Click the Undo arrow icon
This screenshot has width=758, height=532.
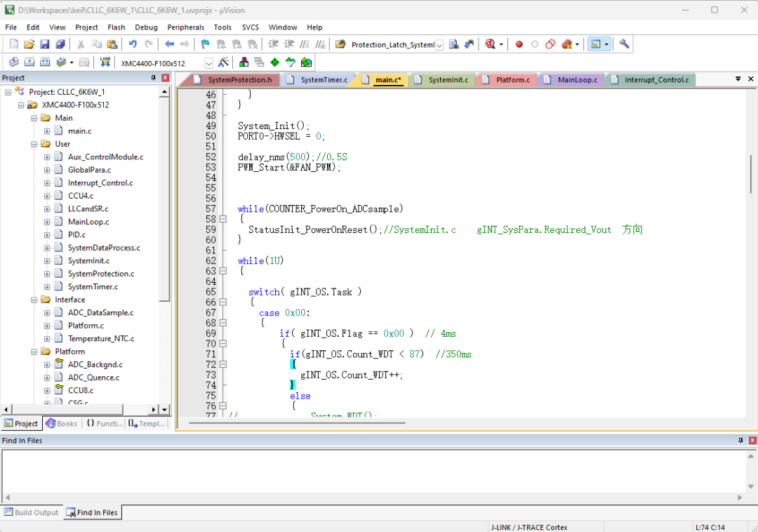133,44
